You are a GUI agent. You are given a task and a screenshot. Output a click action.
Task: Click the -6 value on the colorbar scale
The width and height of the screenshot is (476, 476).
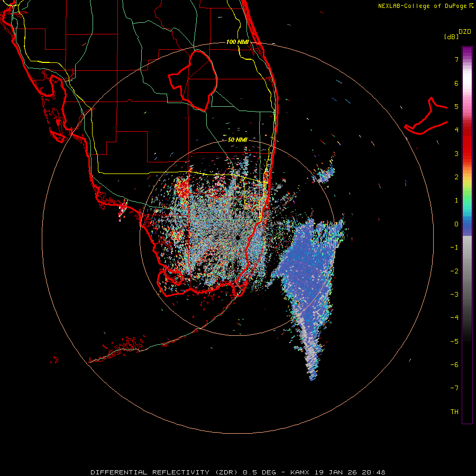click(454, 365)
